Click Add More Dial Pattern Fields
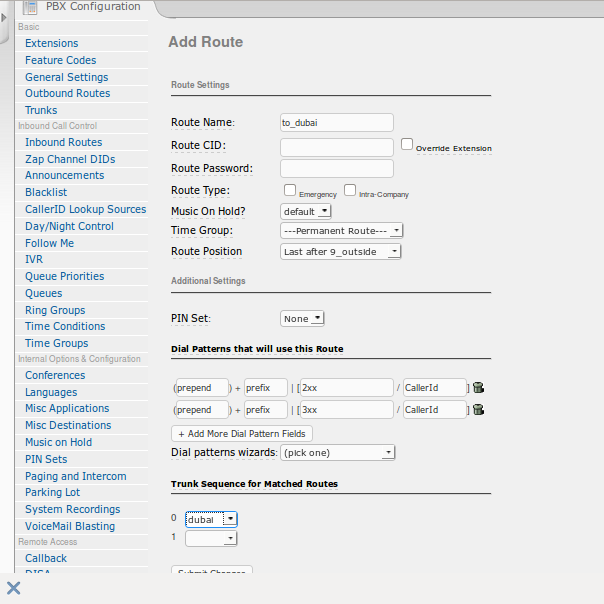The width and height of the screenshot is (604, 604). click(242, 434)
